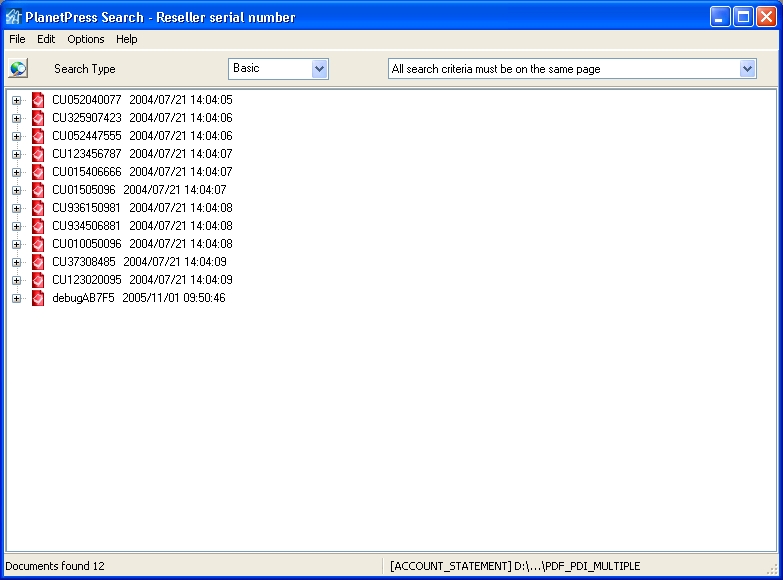This screenshot has width=783, height=580.
Task: Open the Options menu
Action: (x=86, y=39)
